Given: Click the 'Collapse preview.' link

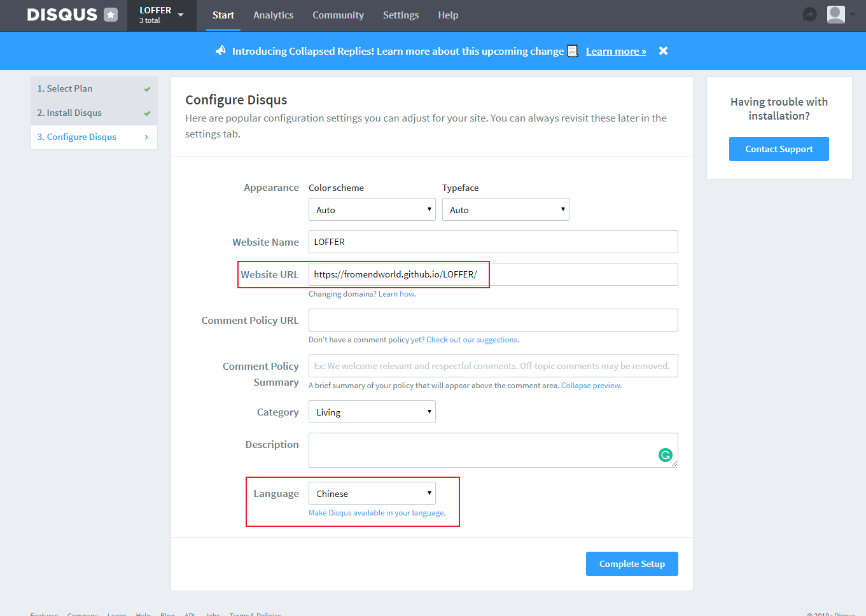Looking at the screenshot, I should pos(591,386).
